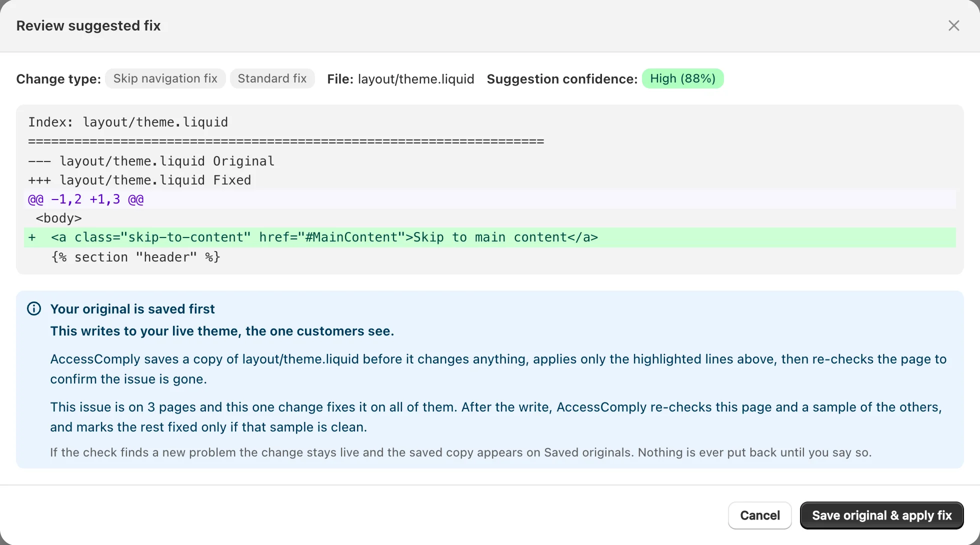
Task: Click the row of equals signs in the diff
Action: tap(286, 141)
